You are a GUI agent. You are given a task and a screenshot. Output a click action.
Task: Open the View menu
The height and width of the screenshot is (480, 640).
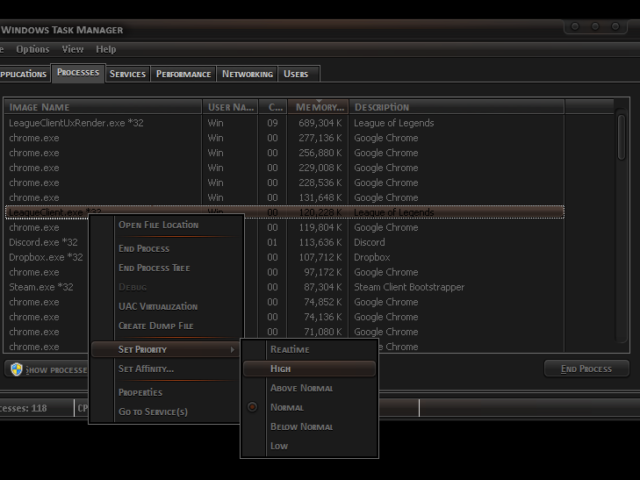pyautogui.click(x=73, y=49)
